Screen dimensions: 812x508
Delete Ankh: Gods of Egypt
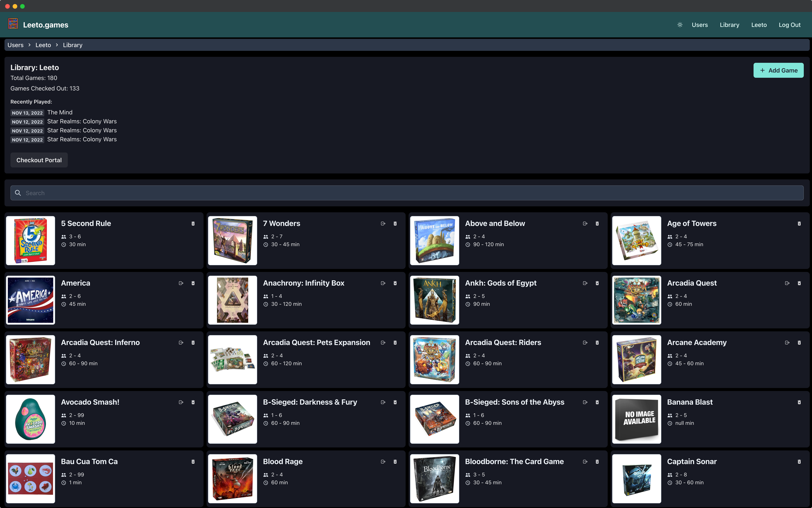point(597,283)
